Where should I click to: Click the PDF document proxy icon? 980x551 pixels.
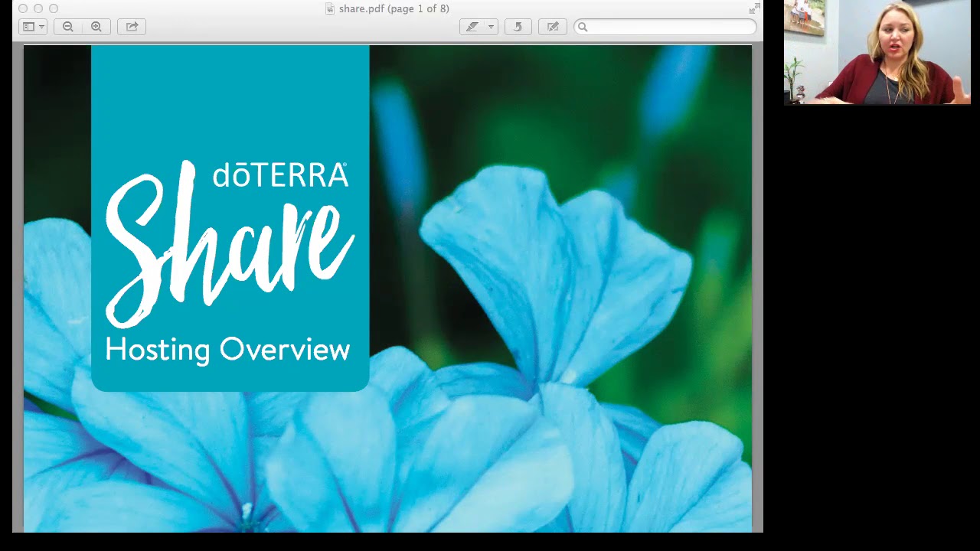coord(330,8)
